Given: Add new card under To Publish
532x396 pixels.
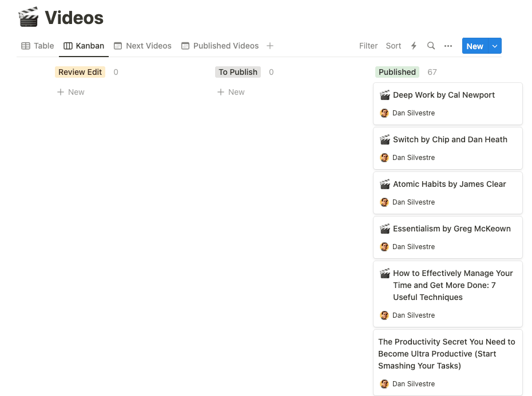Looking at the screenshot, I should click(x=231, y=92).
